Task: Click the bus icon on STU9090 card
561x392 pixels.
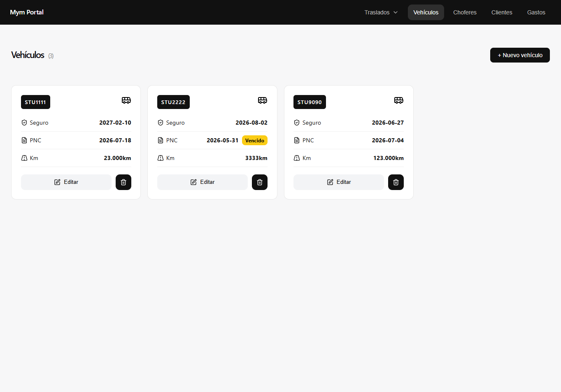Action: tap(399, 100)
